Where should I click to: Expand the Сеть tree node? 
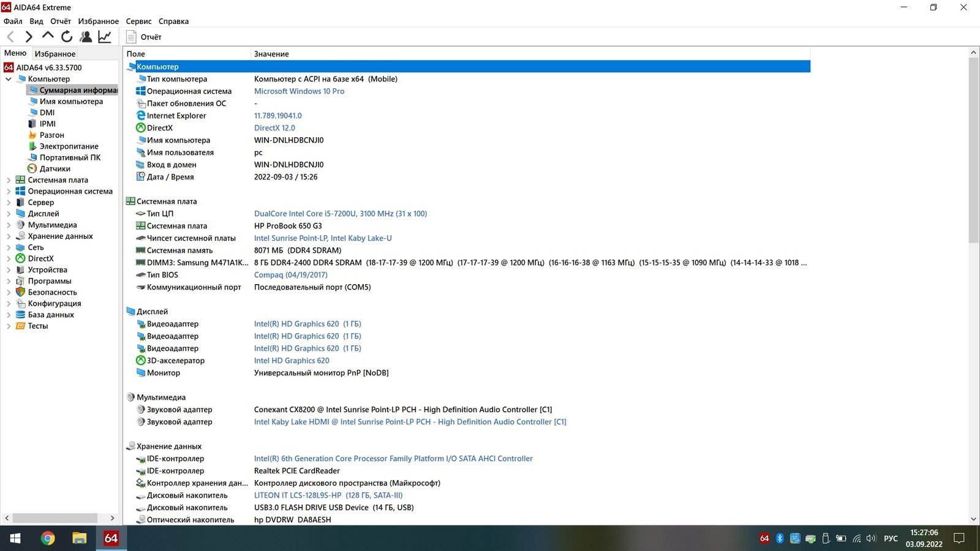coord(9,247)
